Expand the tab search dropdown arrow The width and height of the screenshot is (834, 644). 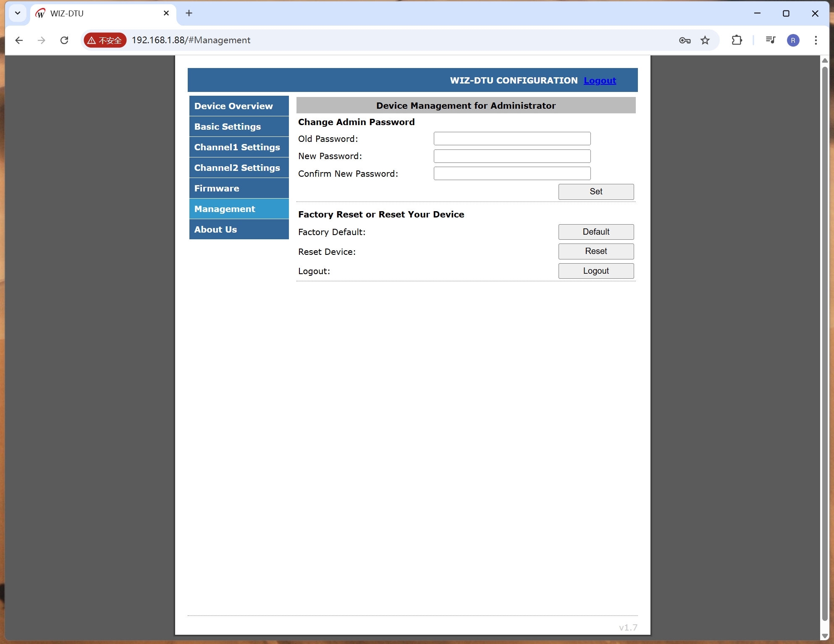pyautogui.click(x=18, y=13)
